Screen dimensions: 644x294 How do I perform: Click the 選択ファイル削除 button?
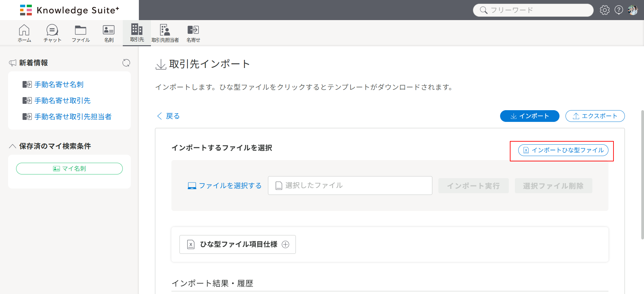[x=553, y=186]
